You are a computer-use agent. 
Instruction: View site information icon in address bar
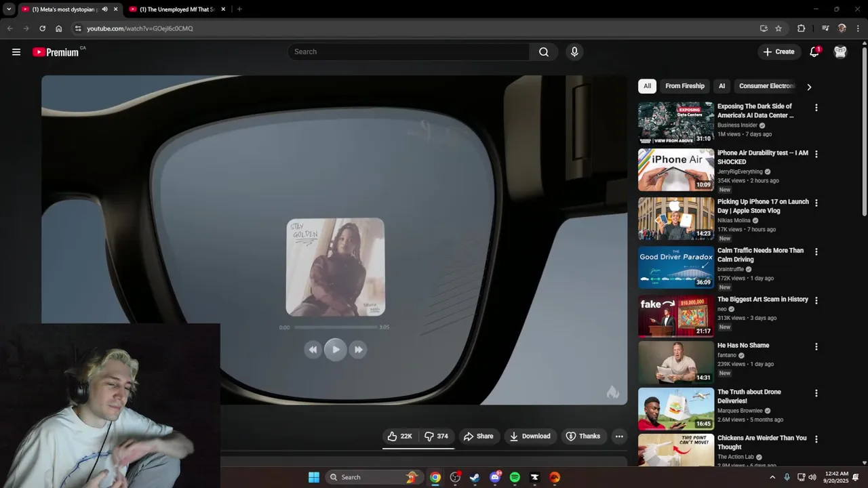click(78, 28)
